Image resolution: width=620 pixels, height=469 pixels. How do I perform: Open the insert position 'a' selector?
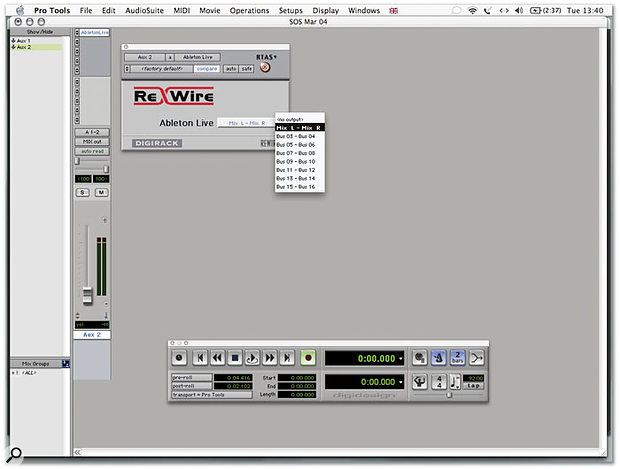pos(170,57)
